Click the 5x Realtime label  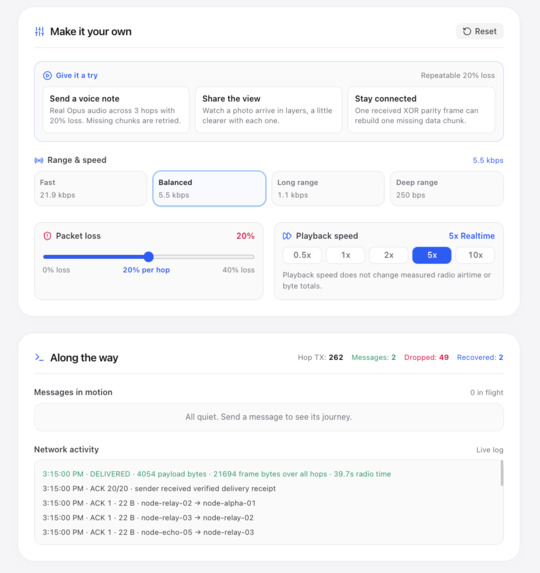tap(472, 236)
